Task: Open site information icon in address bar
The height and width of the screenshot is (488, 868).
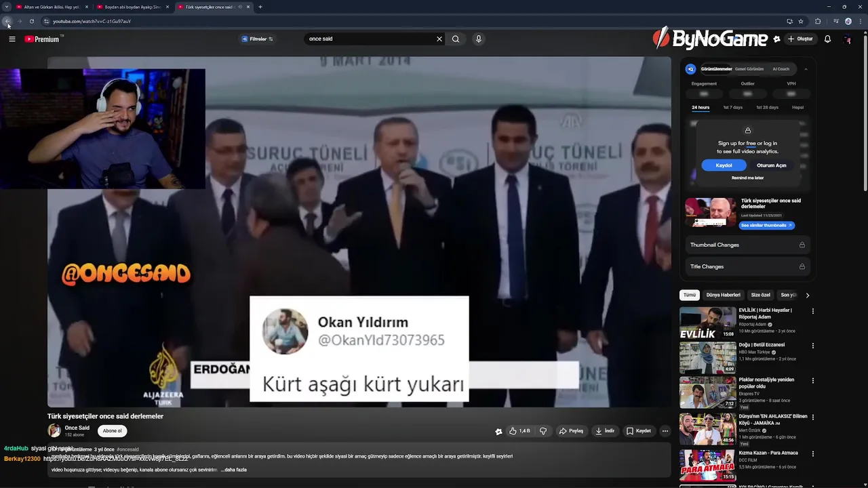Action: (x=46, y=21)
